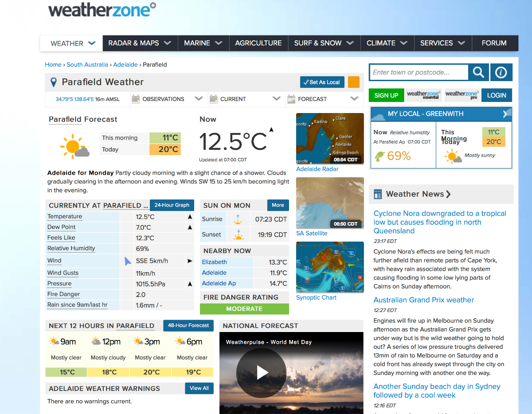Click the My Local sunny icon
532x414 pixels.
pyautogui.click(x=453, y=156)
